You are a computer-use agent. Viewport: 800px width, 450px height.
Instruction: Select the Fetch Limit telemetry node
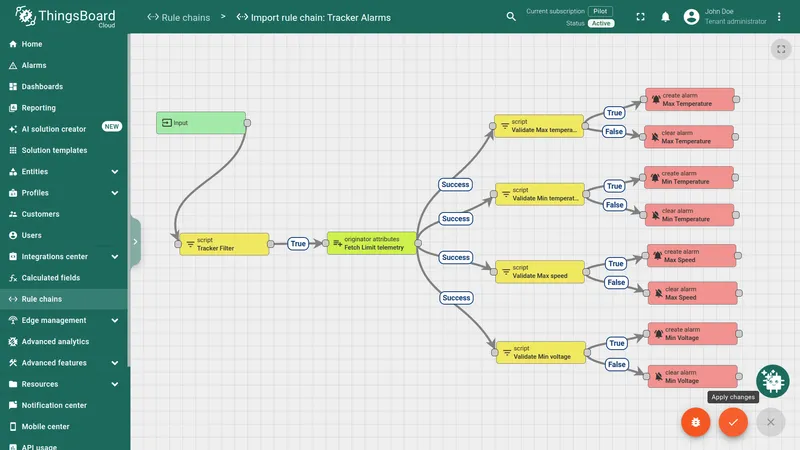[x=371, y=243]
